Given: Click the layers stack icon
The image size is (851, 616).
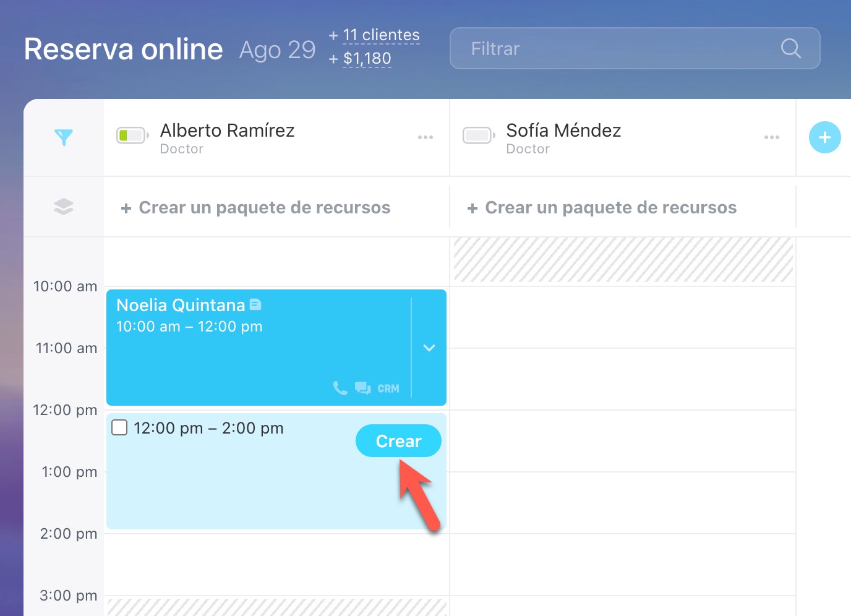Looking at the screenshot, I should coord(64,207).
